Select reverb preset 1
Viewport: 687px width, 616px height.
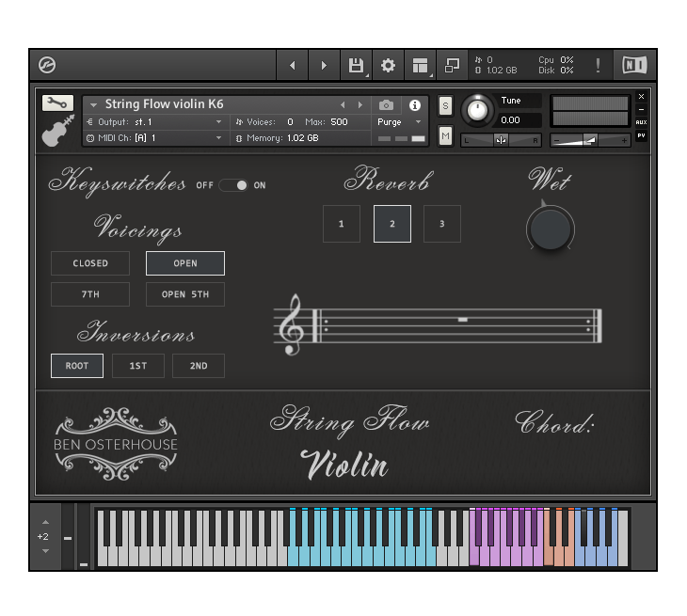[341, 224]
